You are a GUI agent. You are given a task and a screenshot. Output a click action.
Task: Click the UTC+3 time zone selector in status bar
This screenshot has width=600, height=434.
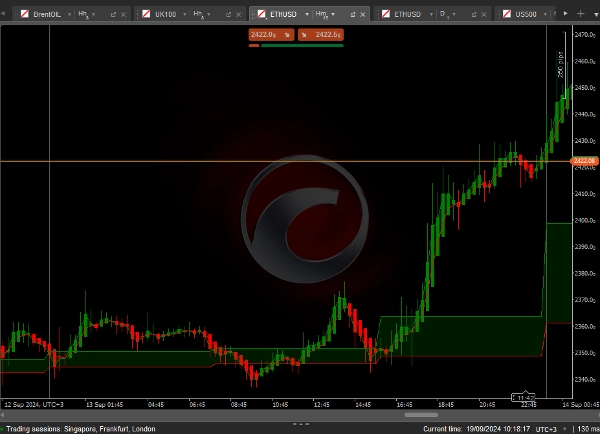click(x=547, y=428)
